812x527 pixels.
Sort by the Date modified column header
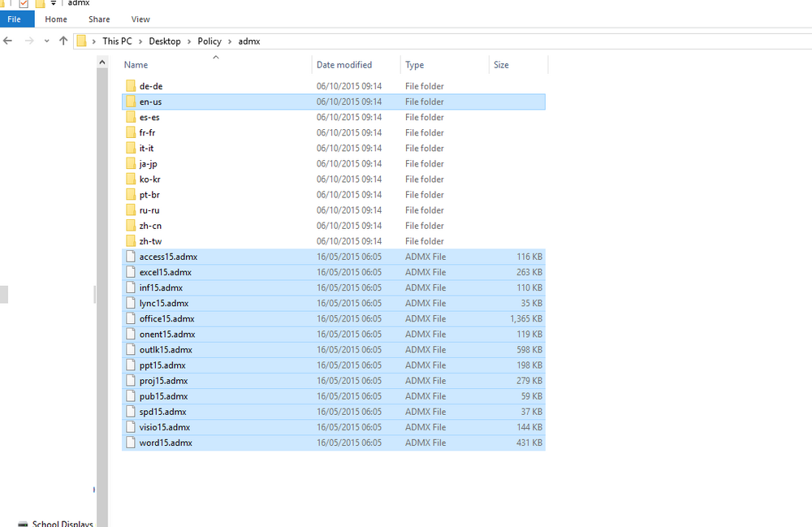343,65
